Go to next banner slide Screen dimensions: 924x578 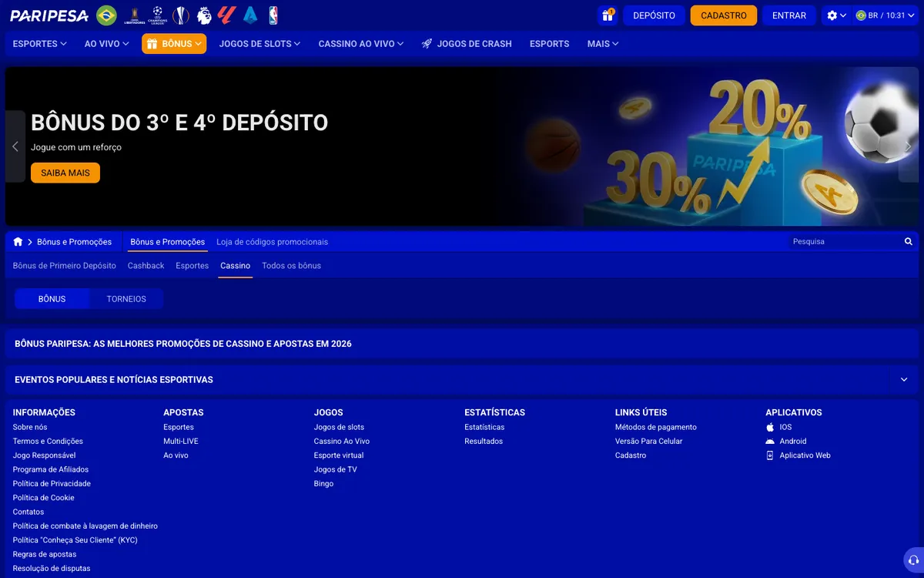pos(909,146)
